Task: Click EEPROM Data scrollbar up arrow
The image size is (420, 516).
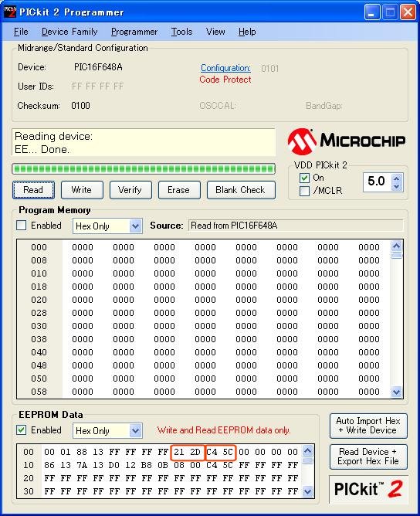Action: coord(307,450)
